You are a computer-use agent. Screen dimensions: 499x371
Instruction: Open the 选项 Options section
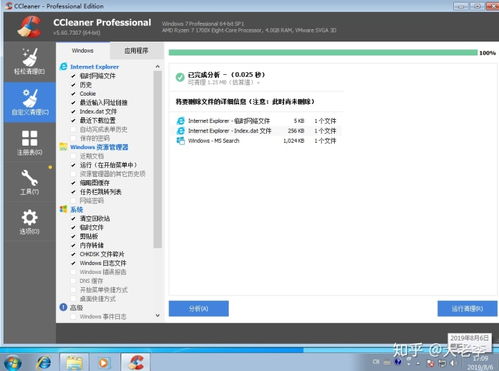(x=30, y=222)
